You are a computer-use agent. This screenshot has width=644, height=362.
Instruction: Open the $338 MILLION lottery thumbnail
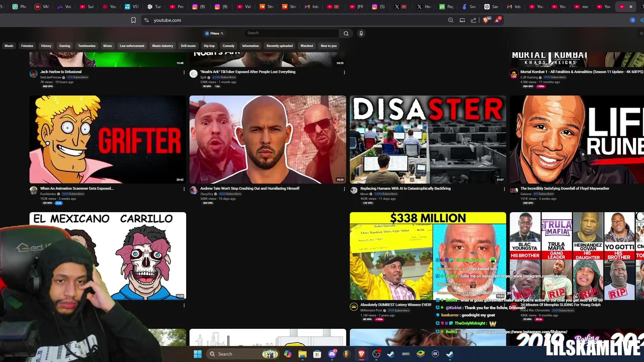tap(428, 256)
